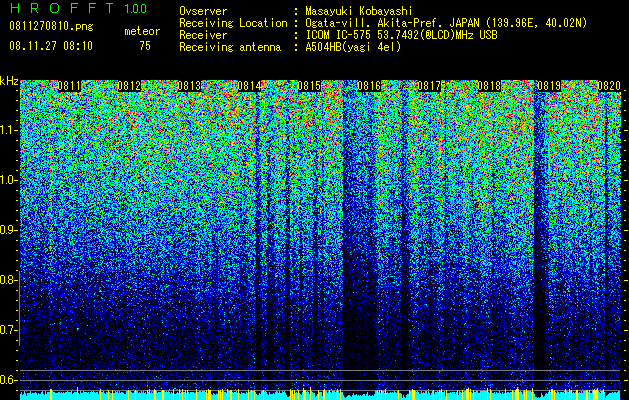Select the 0817 time marker
The height and width of the screenshot is (400, 629).
tap(429, 86)
